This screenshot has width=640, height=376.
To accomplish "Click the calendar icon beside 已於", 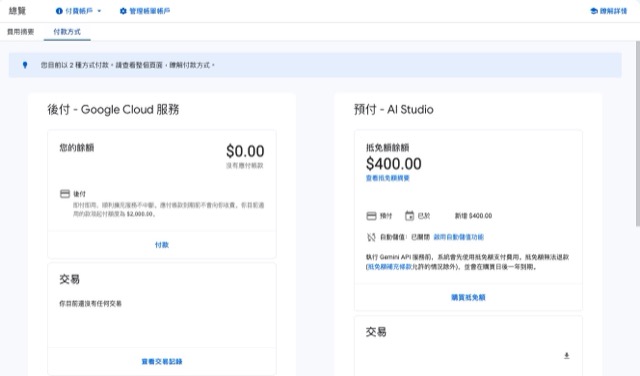I will [x=409, y=216].
